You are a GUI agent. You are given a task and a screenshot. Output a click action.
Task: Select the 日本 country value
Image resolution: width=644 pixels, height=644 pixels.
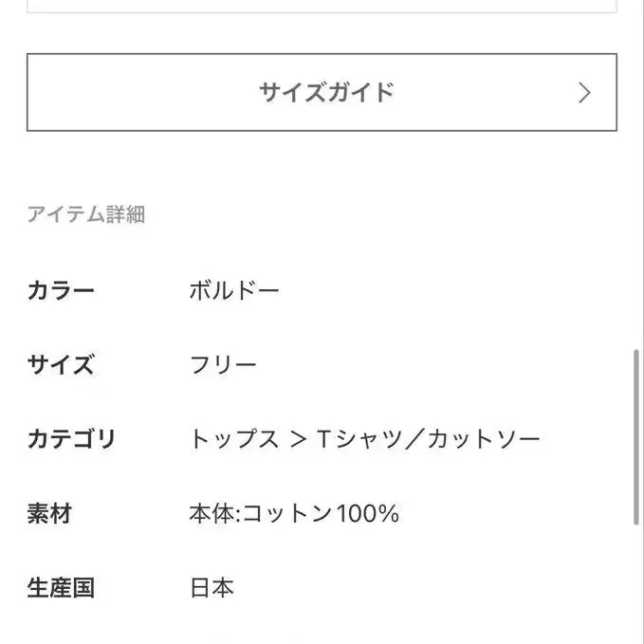click(212, 588)
